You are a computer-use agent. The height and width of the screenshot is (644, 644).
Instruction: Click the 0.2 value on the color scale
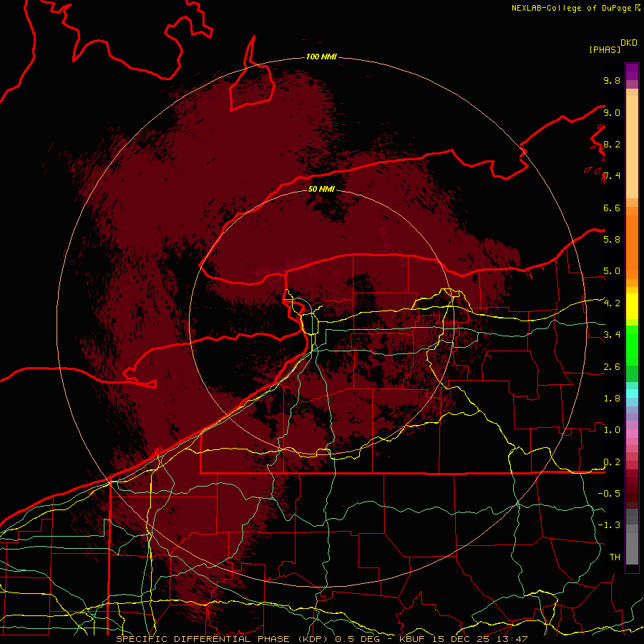[x=612, y=462]
